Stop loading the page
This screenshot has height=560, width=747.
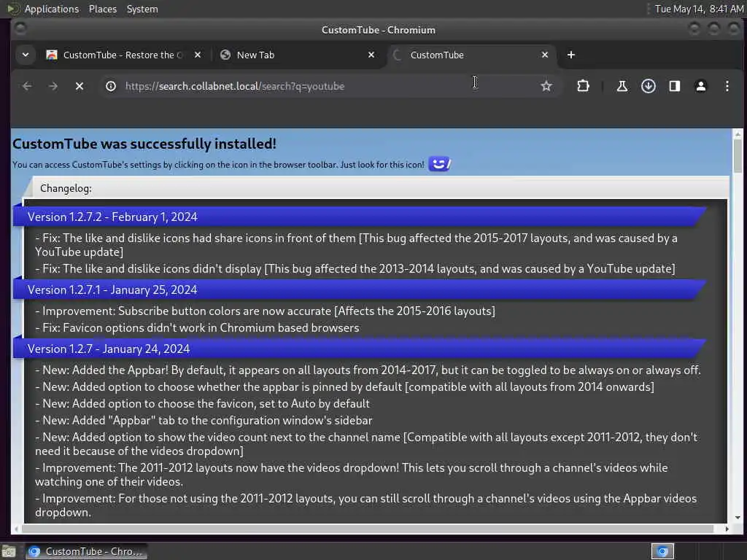pyautogui.click(x=80, y=86)
